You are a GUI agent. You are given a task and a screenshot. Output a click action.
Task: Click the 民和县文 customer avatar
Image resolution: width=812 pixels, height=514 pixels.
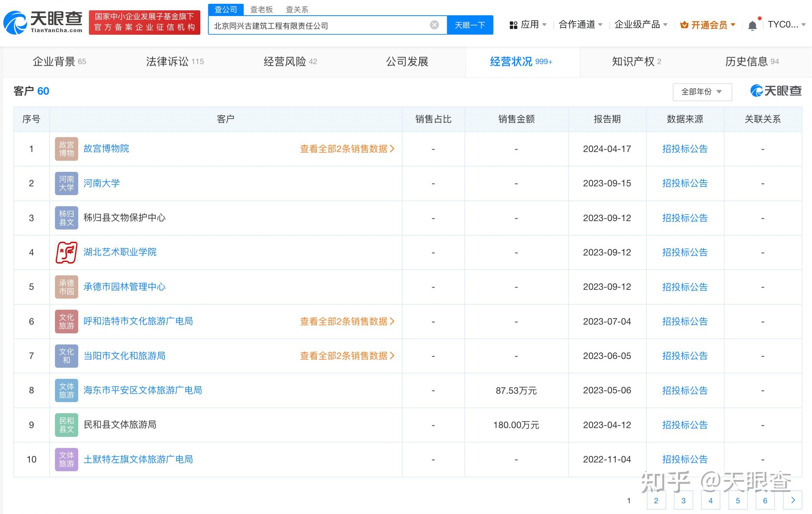pyautogui.click(x=66, y=425)
